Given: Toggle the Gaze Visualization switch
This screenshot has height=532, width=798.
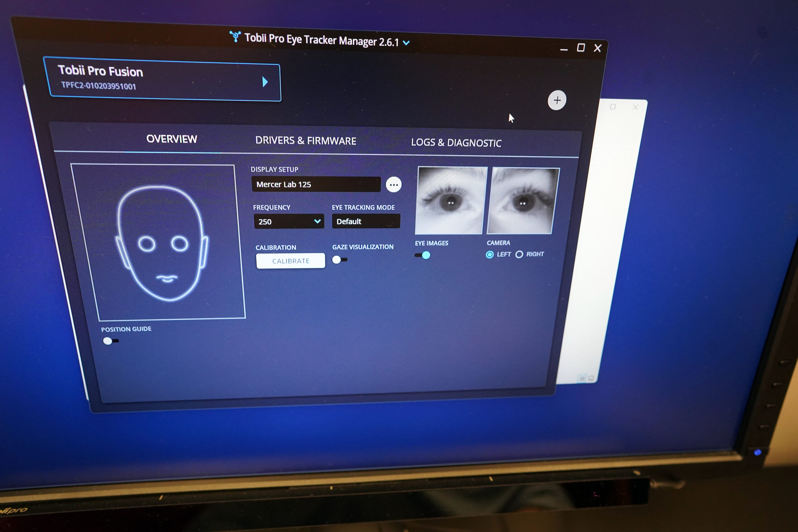Looking at the screenshot, I should [340, 260].
